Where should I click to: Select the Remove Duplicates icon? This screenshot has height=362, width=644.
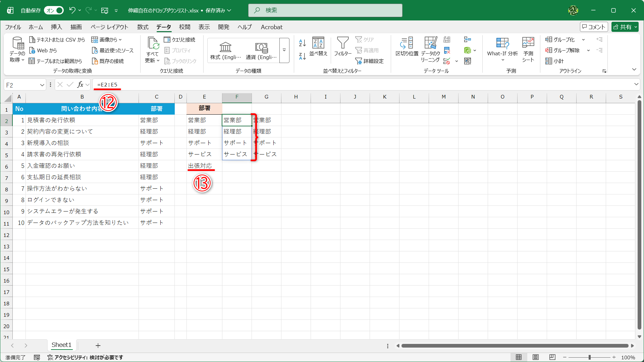[x=446, y=50]
